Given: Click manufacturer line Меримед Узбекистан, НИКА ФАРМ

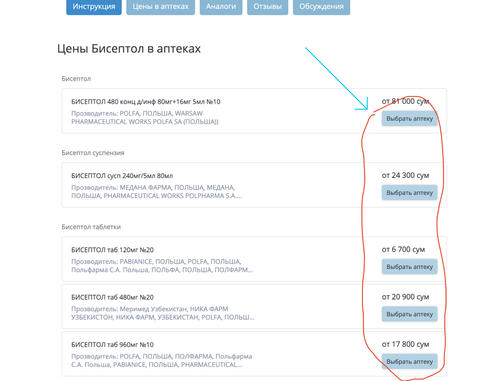Looking at the screenshot, I should [x=163, y=313].
